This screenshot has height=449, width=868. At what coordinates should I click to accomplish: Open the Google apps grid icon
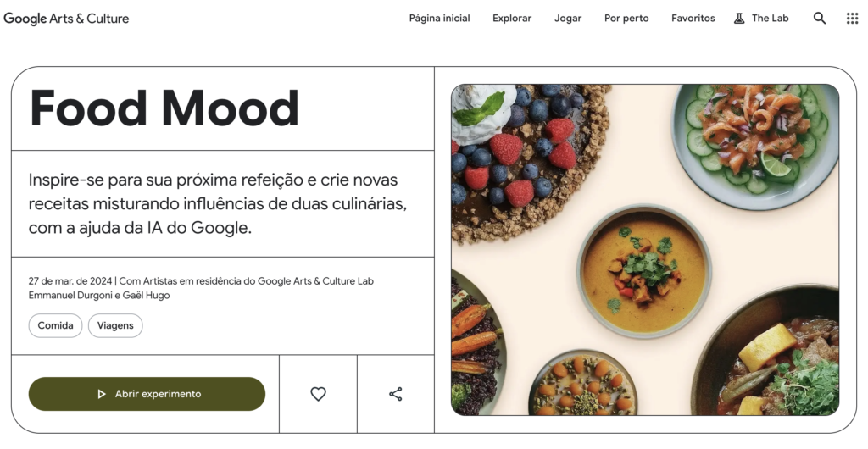coord(852,19)
